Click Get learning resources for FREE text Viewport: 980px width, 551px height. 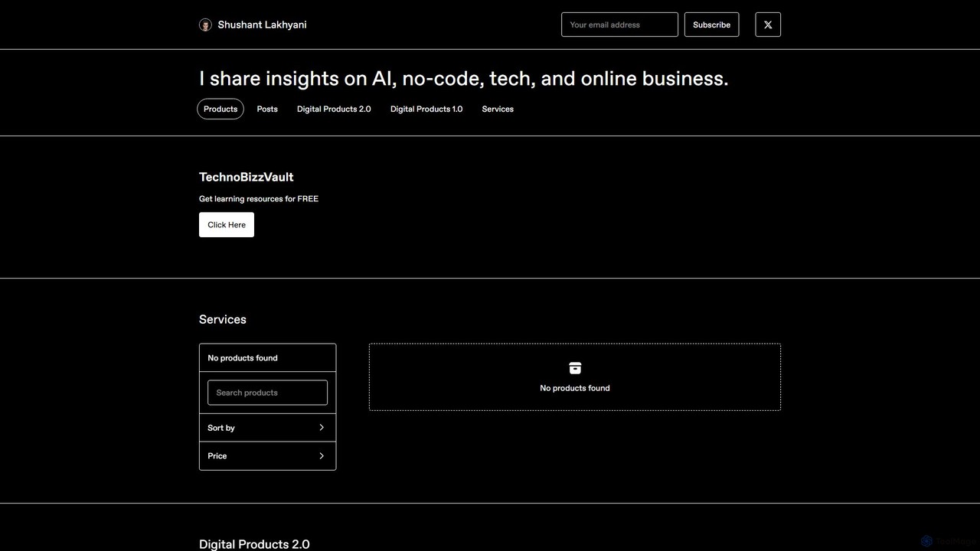pyautogui.click(x=259, y=199)
